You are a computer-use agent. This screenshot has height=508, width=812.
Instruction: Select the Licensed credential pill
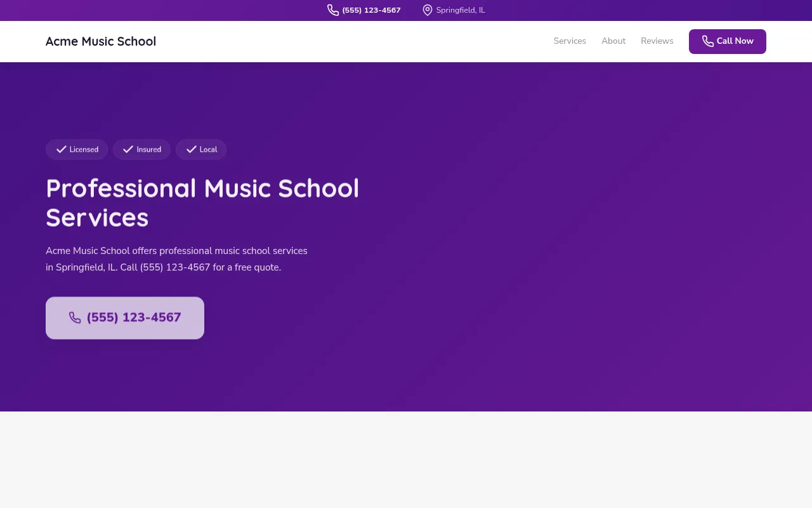click(77, 149)
